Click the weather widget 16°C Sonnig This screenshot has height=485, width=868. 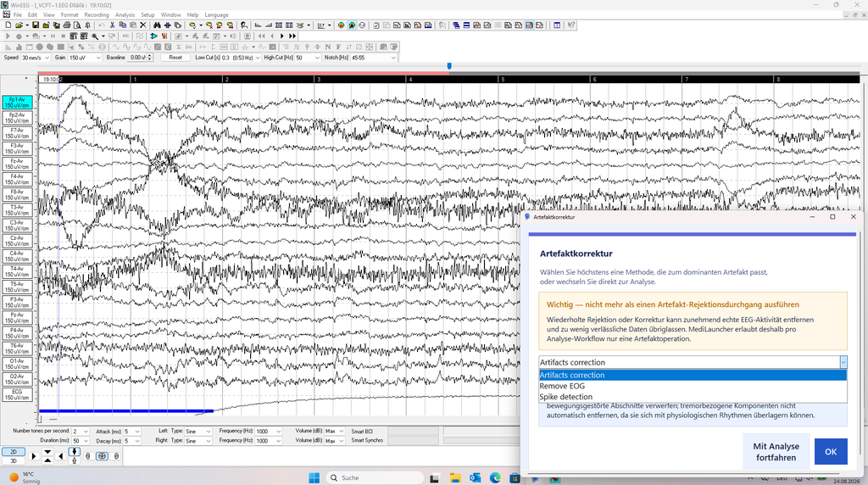tap(25, 477)
